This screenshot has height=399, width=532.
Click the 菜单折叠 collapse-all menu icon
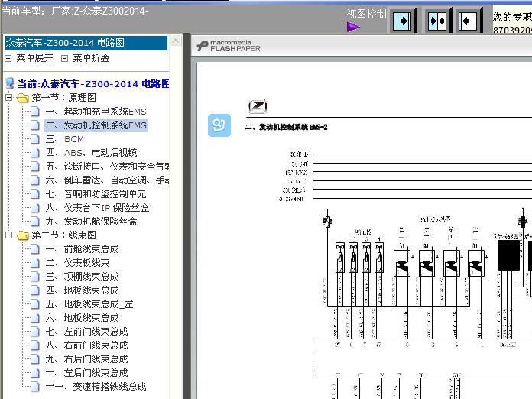[64, 58]
